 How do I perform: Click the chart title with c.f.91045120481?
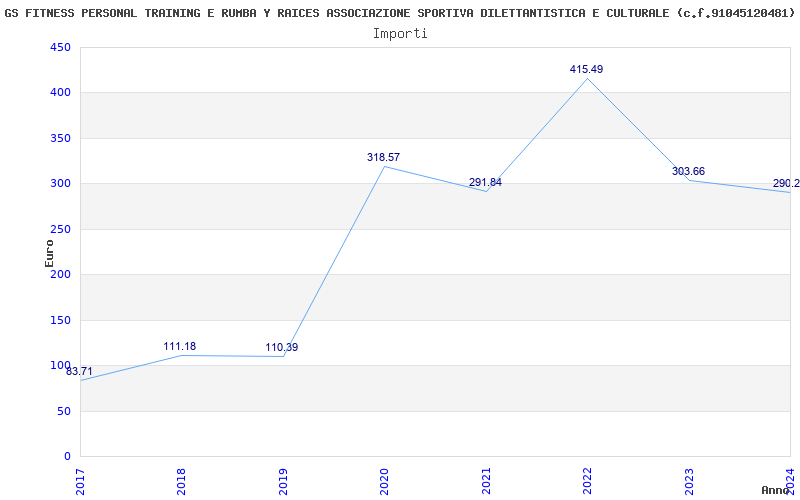coord(399,13)
